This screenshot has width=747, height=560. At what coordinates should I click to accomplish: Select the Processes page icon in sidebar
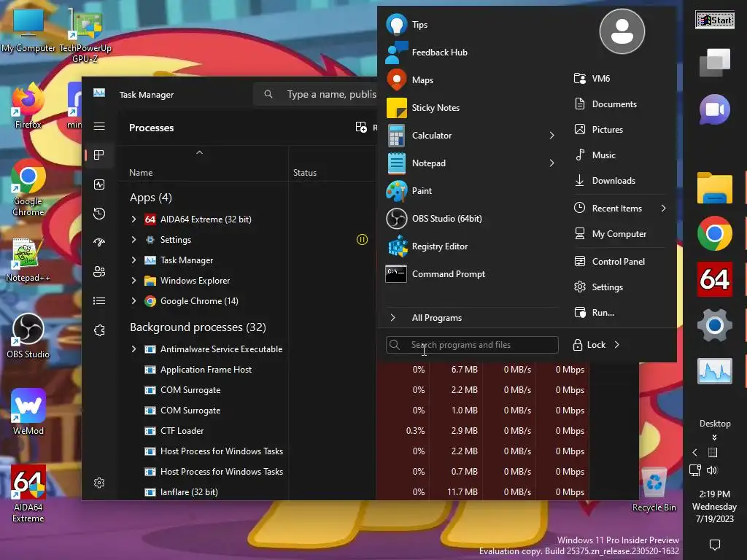(99, 155)
